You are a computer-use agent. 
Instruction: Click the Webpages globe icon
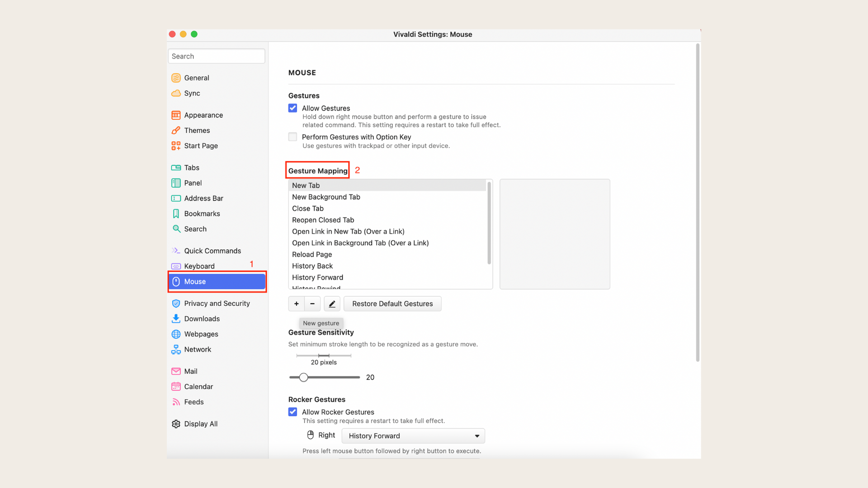(x=176, y=334)
